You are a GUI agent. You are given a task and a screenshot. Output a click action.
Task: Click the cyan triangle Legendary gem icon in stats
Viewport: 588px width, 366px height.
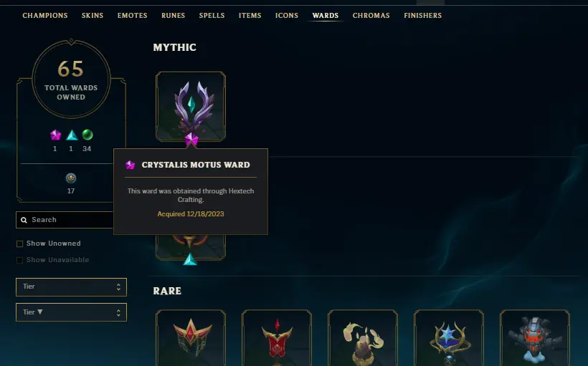(72, 135)
